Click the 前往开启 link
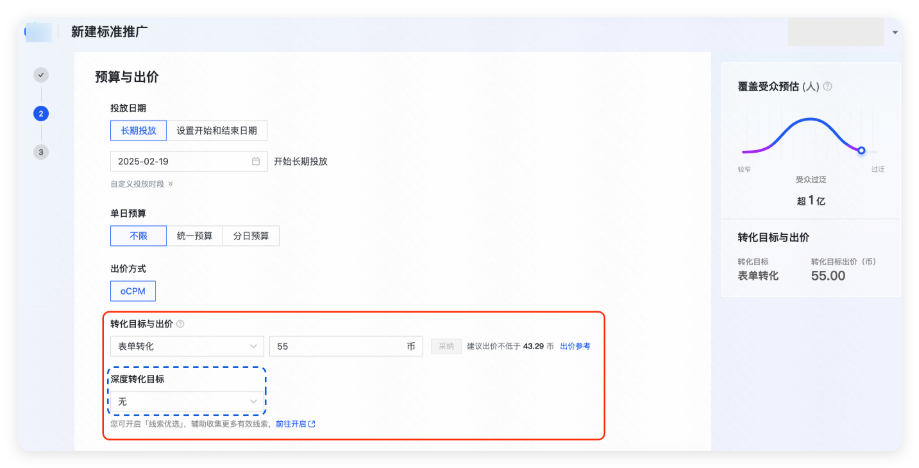The width and height of the screenshot is (919, 468). pos(295,423)
